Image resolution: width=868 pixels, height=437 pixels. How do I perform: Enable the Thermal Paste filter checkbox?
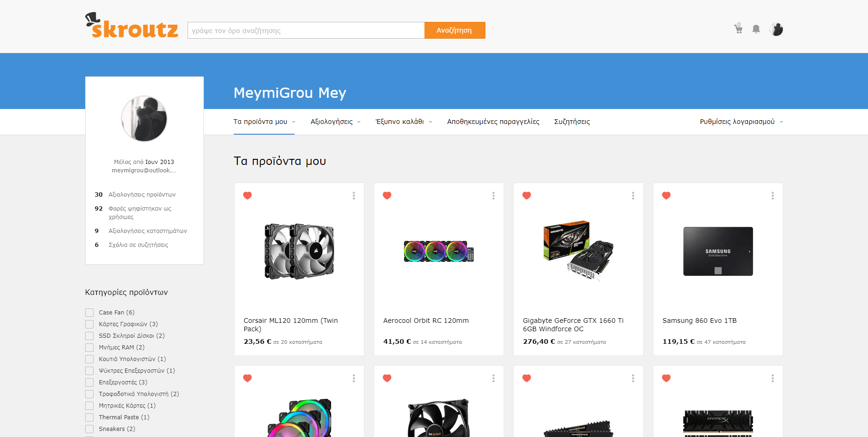pos(89,417)
